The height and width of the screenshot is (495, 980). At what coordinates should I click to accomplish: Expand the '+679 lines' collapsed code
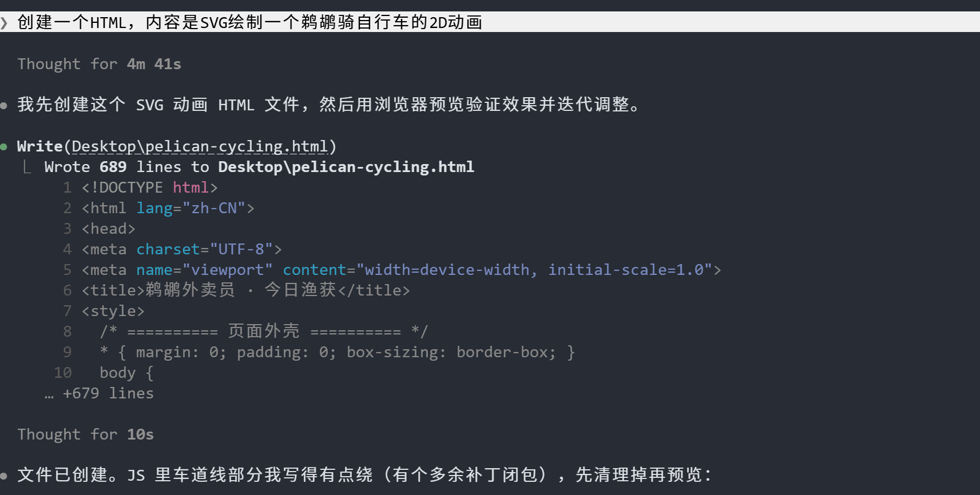[x=100, y=393]
